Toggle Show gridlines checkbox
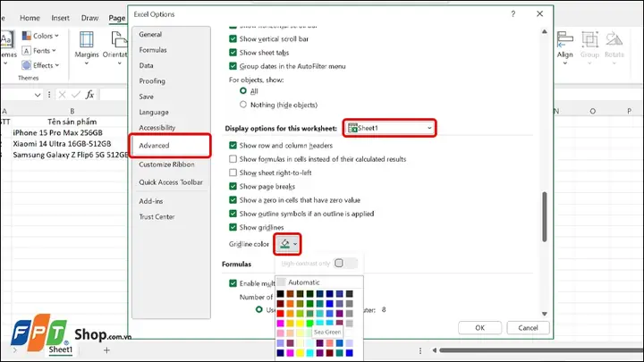This screenshot has height=362, width=644. pos(233,227)
